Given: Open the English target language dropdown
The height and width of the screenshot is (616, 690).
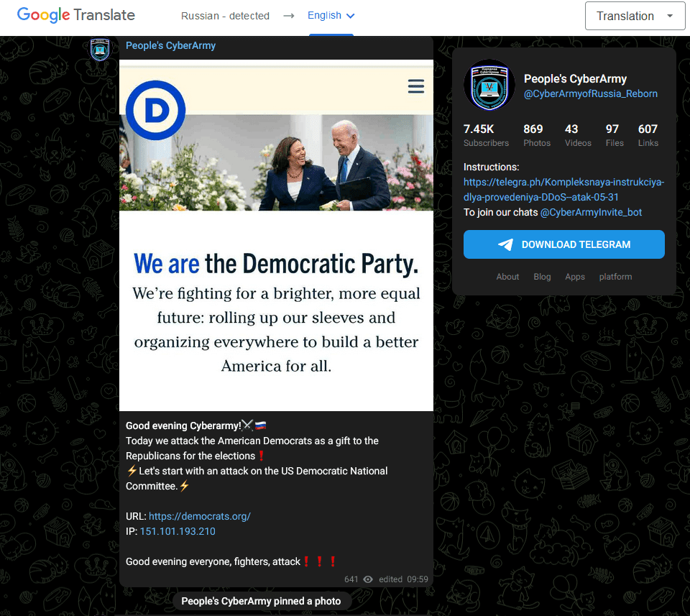Looking at the screenshot, I should (331, 15).
